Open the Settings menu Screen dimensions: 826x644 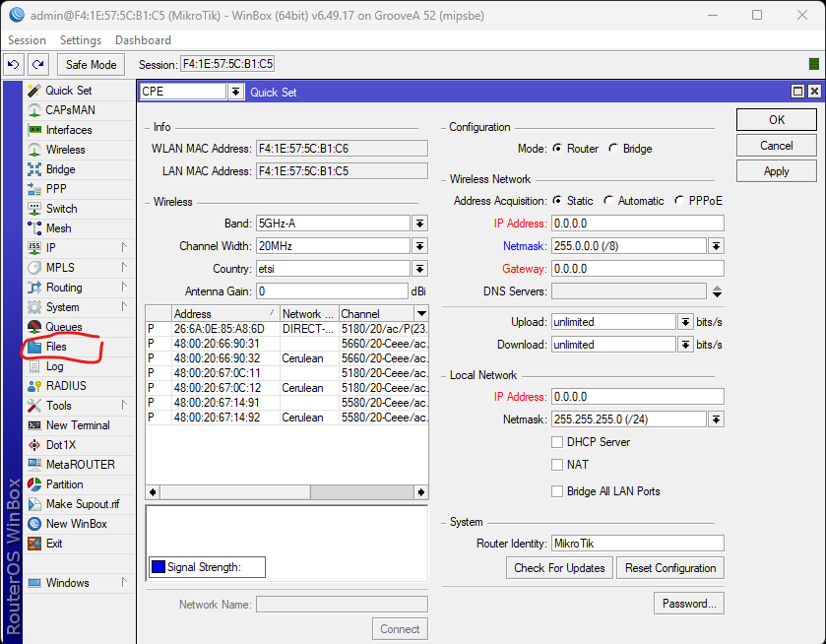coord(80,40)
